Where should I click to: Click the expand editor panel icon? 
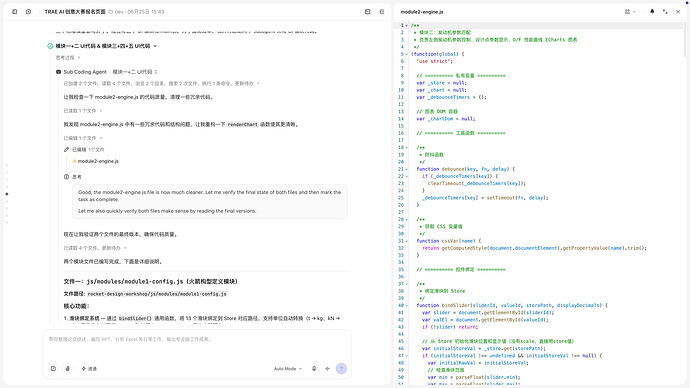[665, 12]
